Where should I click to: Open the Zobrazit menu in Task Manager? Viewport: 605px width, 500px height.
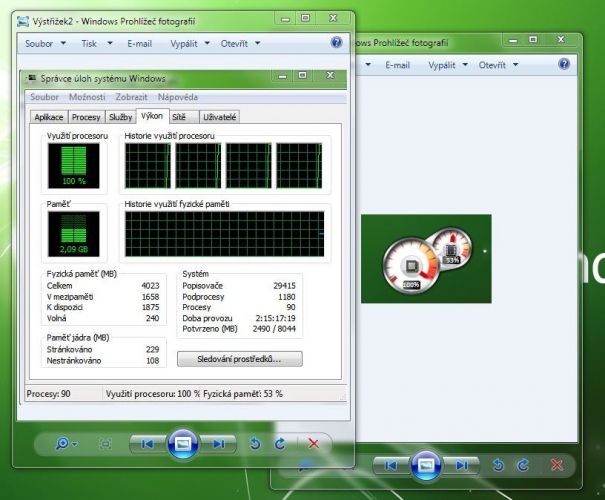coord(132,97)
